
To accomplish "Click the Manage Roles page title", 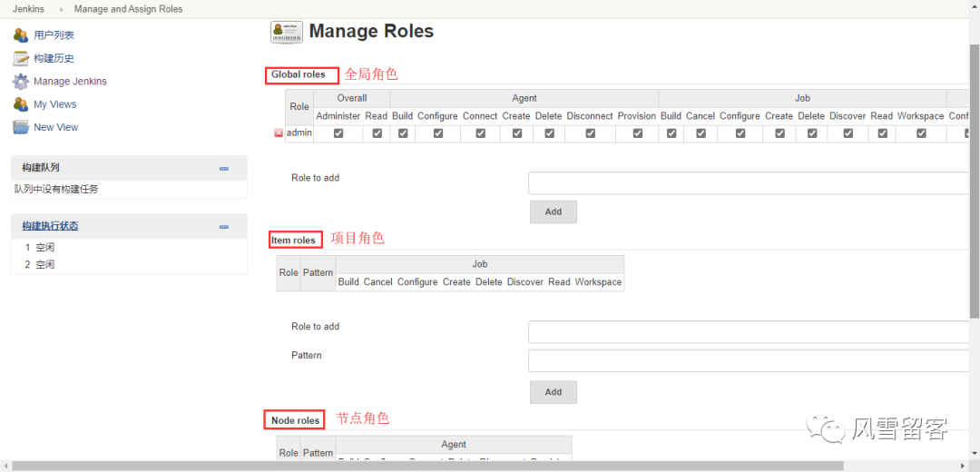I will (x=371, y=31).
